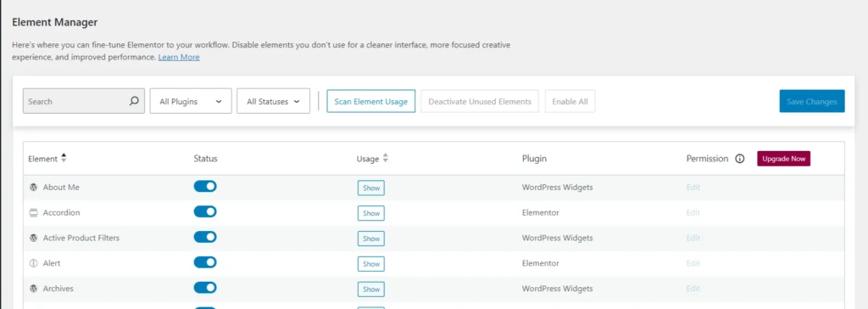Click the Status column header

(x=205, y=159)
